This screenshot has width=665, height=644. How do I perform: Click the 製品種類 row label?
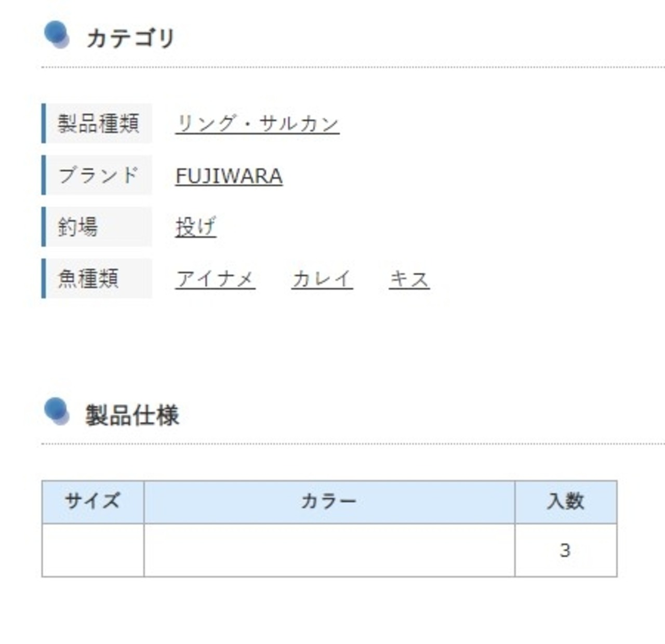pos(98,124)
